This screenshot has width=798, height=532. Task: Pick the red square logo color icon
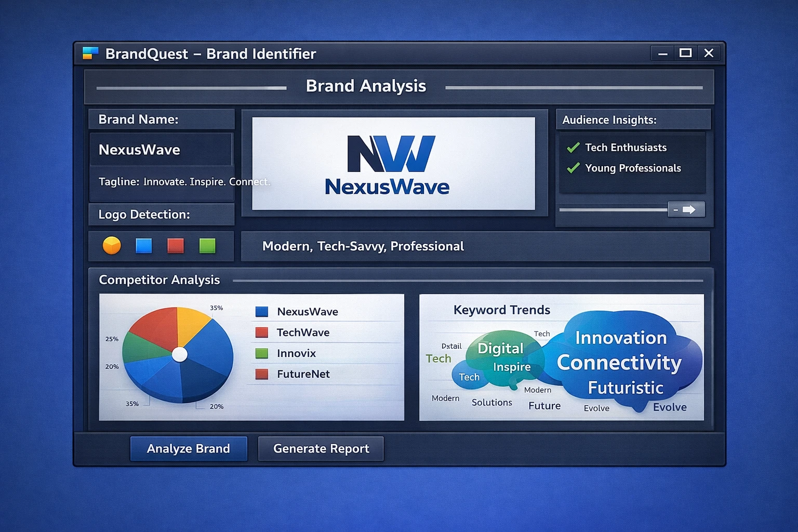click(176, 246)
